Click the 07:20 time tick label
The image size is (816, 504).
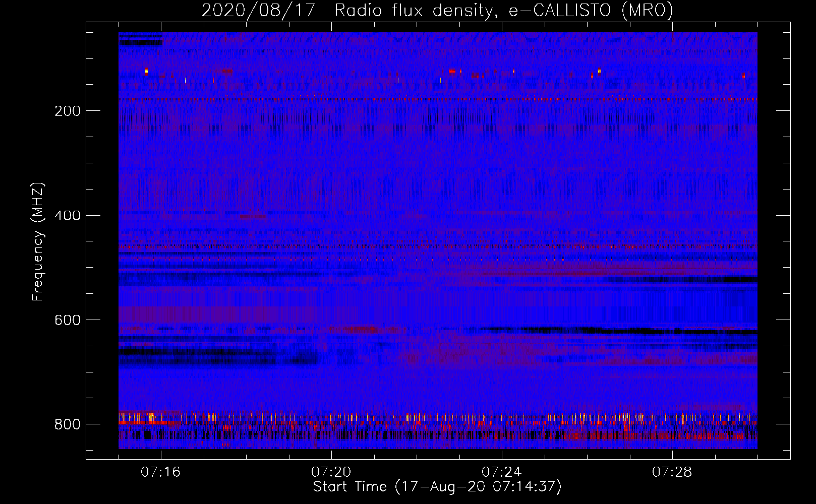(331, 472)
